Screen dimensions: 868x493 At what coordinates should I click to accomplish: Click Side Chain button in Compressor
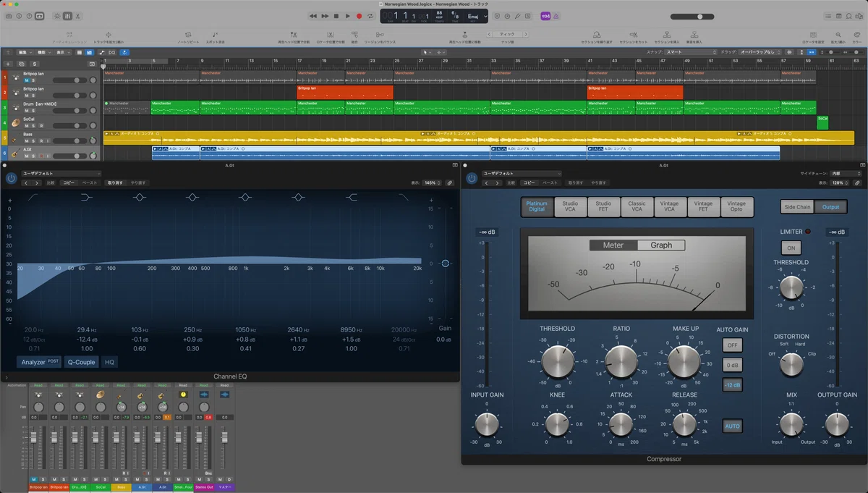797,207
